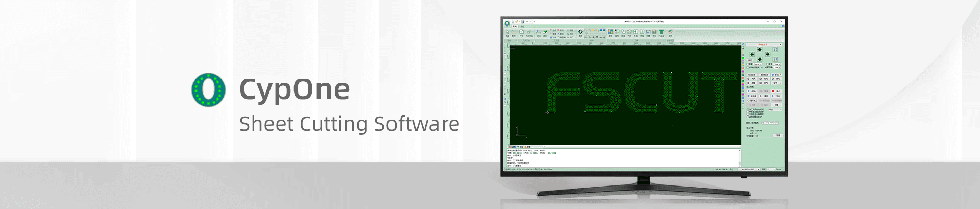Click the eraser Clear tool in ribbon
Viewport: 980px width, 209px height.
coord(545,33)
